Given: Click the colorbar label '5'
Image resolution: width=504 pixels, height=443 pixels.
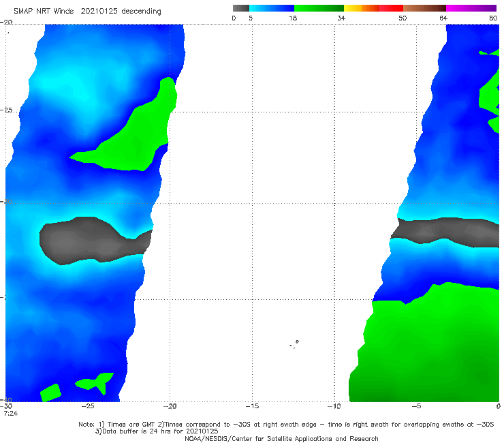Looking at the screenshot, I should (x=251, y=18).
